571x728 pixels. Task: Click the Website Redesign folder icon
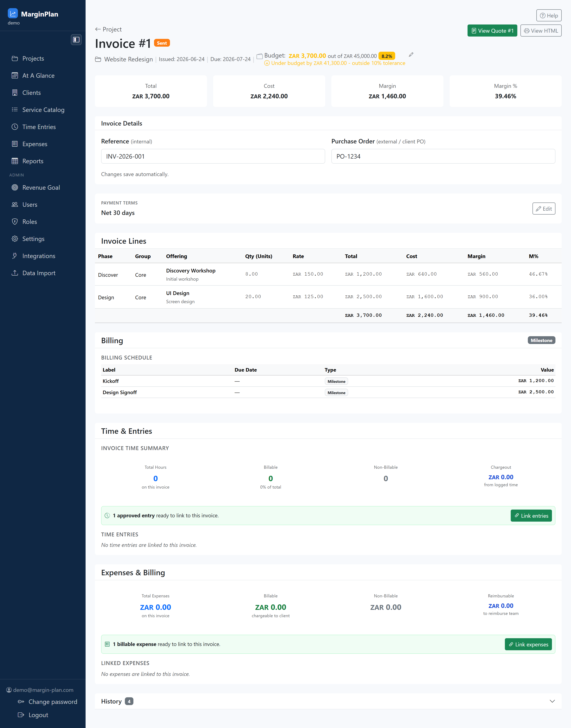pos(98,59)
